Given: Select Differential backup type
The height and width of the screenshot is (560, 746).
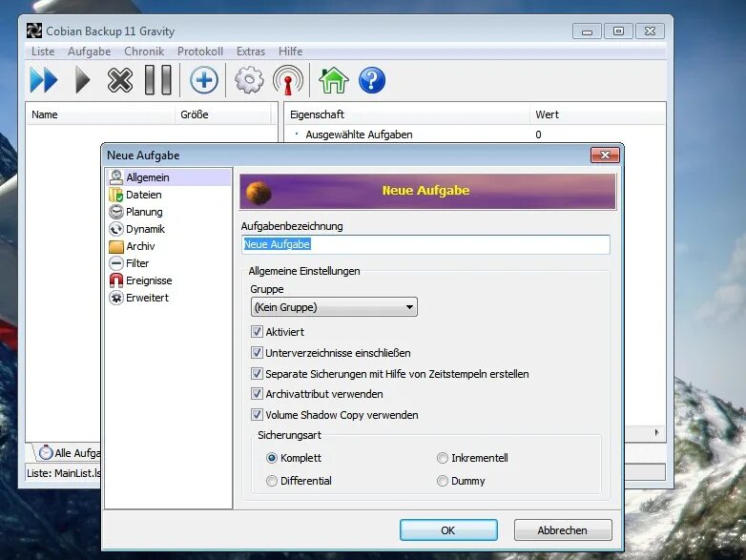Looking at the screenshot, I should click(x=272, y=481).
